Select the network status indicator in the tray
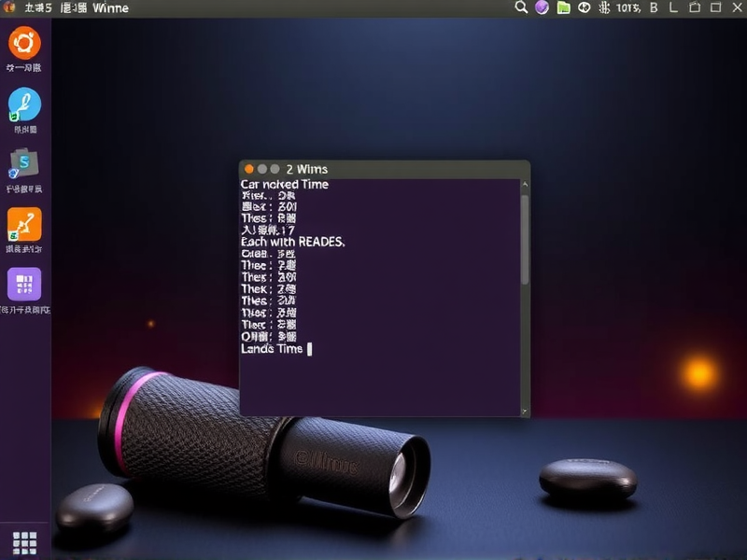The height and width of the screenshot is (560, 747). [586, 7]
